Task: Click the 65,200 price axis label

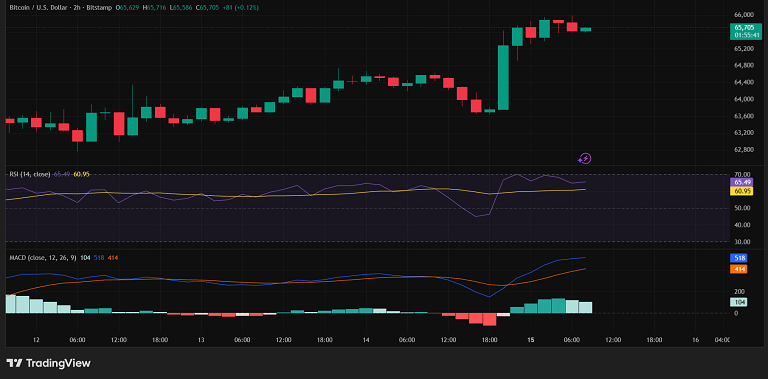Action: (743, 49)
